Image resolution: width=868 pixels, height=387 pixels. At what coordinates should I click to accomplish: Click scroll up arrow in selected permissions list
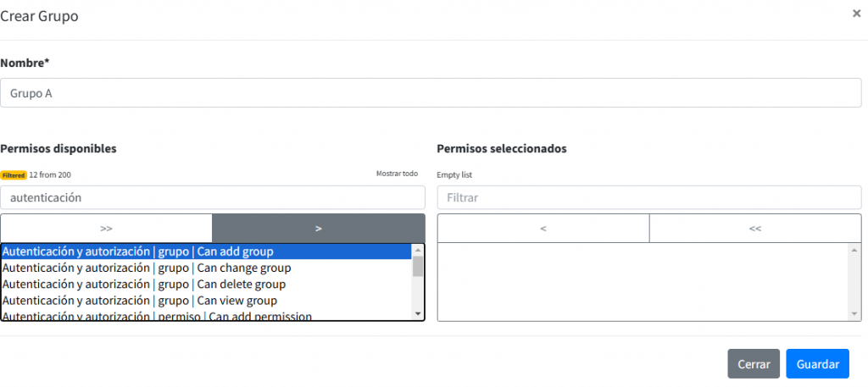tap(854, 250)
